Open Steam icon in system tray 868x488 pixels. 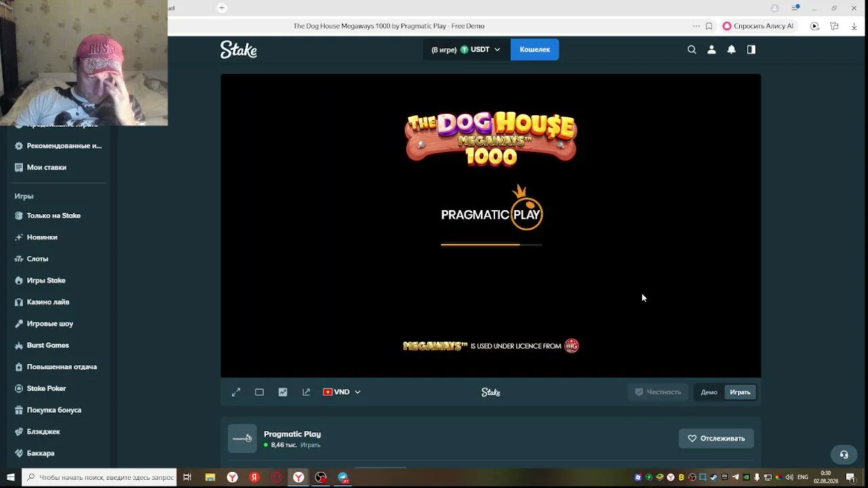click(713, 477)
